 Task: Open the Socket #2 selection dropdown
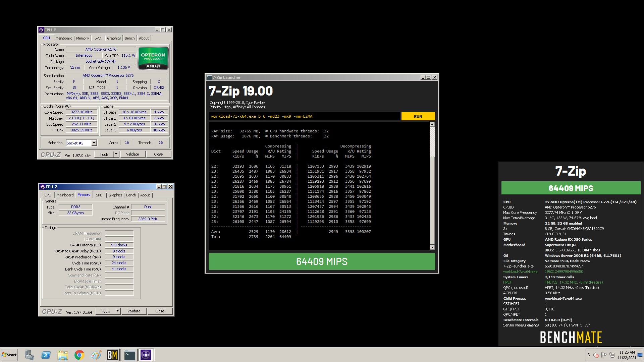tap(94, 143)
